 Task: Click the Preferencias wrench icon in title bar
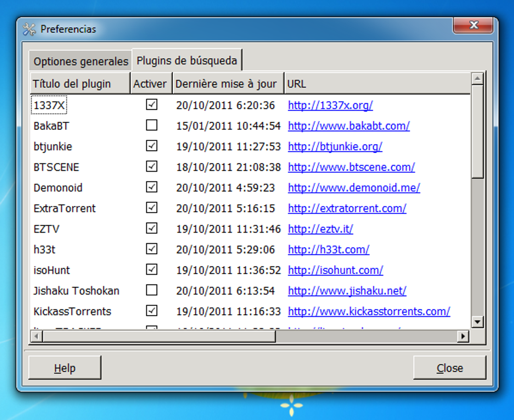click(29, 30)
